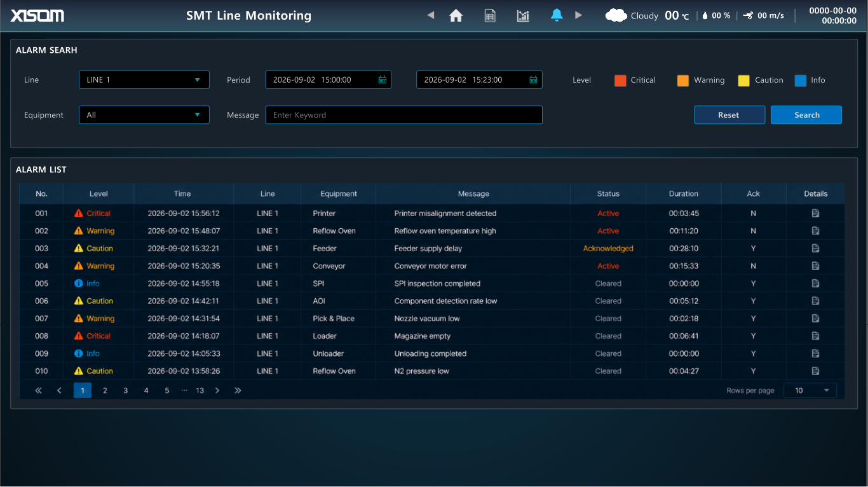Open the calendar icon on the start period field
The height and width of the screenshot is (487, 868).
383,80
